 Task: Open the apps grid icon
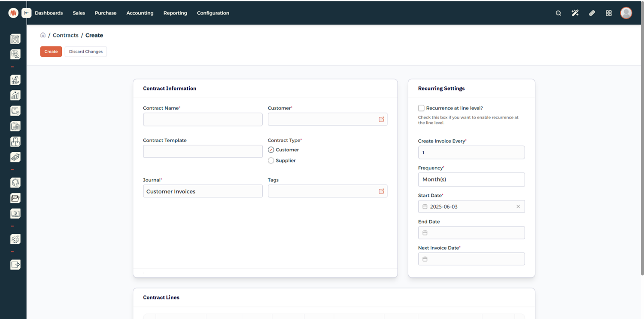tap(608, 13)
